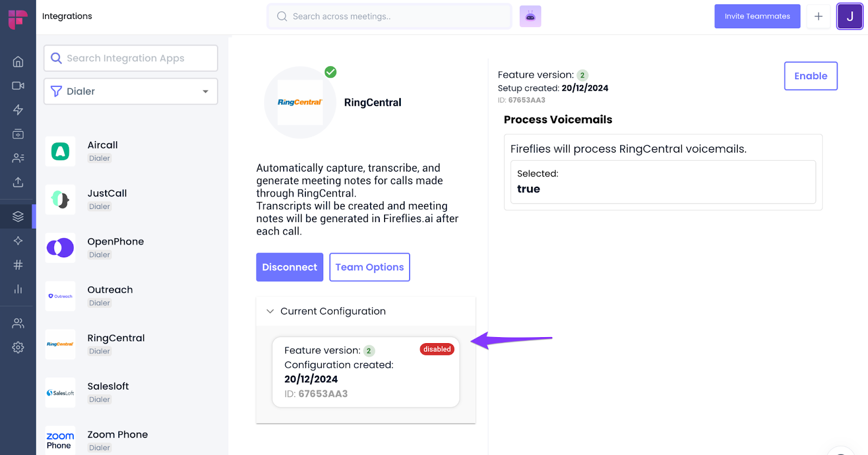
Task: Open the Team members sidebar icon
Action: pos(18,324)
